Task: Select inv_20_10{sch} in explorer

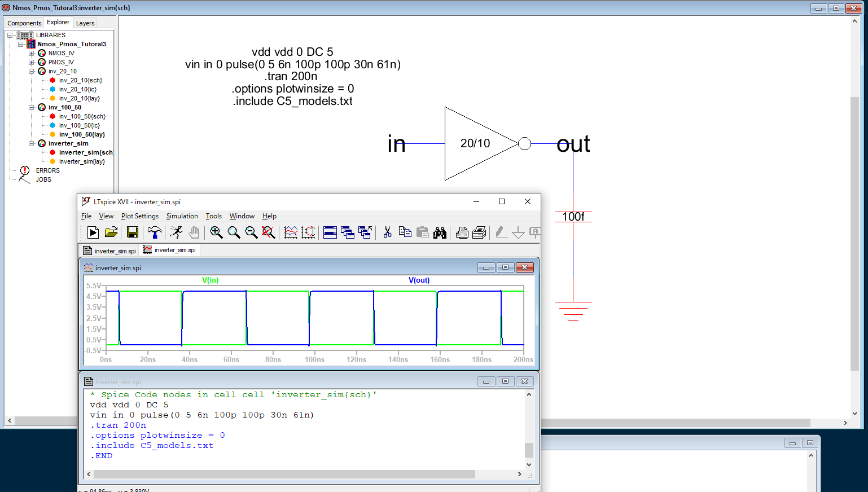Action: tap(81, 80)
